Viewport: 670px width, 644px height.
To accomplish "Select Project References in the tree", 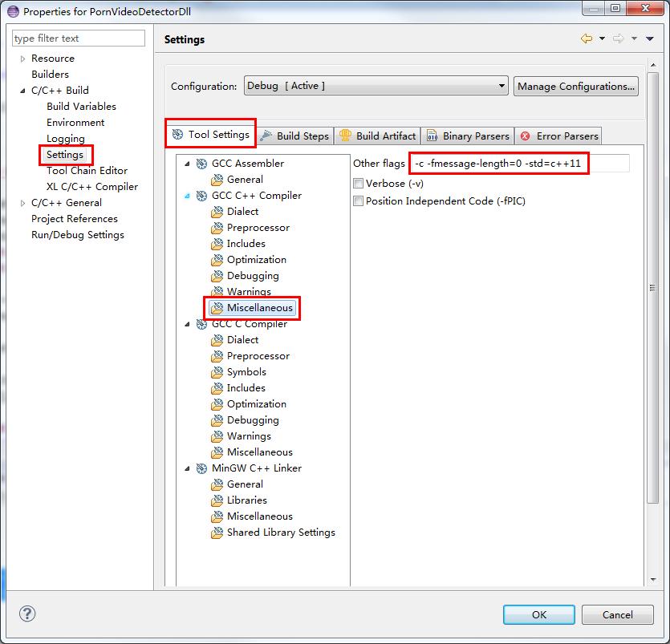I will (x=75, y=219).
